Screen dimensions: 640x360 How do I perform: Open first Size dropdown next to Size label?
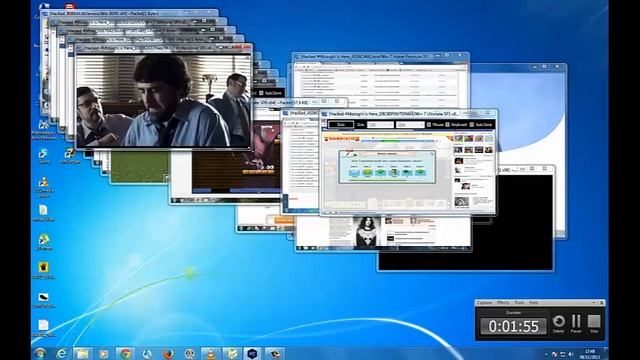pyautogui.click(x=380, y=124)
